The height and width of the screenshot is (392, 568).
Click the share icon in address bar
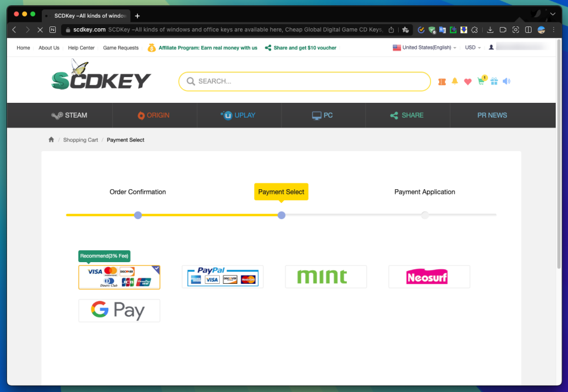[391, 30]
